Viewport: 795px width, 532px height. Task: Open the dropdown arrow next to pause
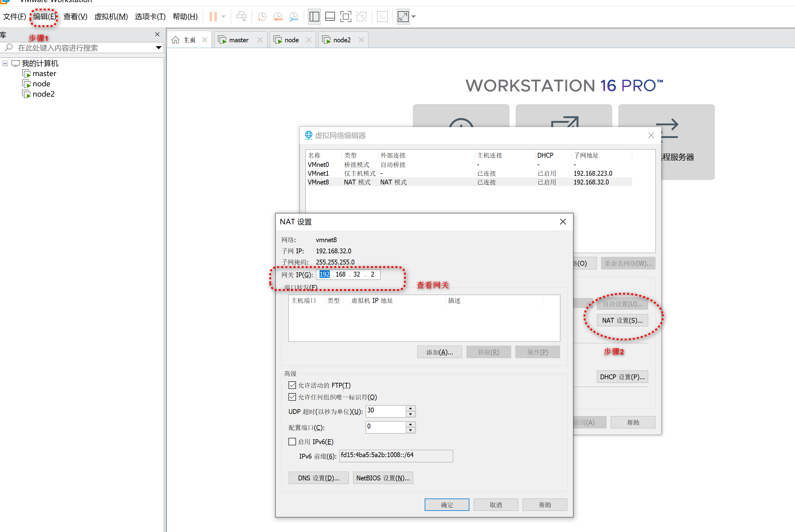(x=223, y=16)
